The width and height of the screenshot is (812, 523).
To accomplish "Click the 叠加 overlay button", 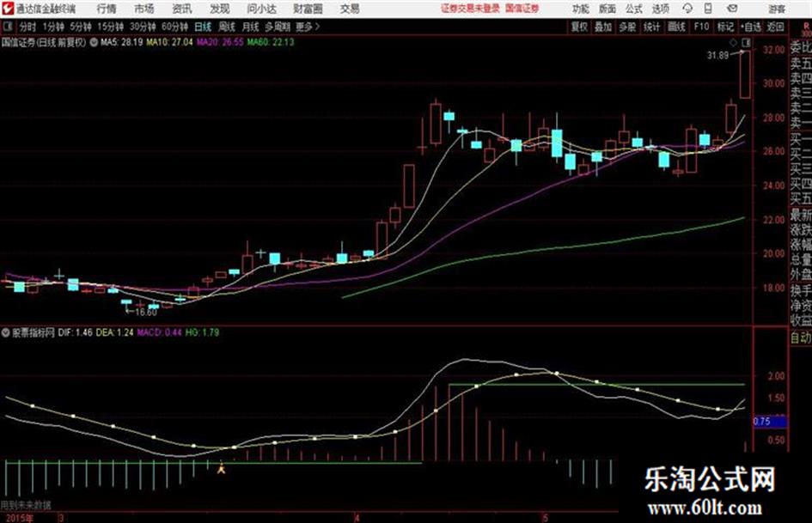I will click(603, 27).
